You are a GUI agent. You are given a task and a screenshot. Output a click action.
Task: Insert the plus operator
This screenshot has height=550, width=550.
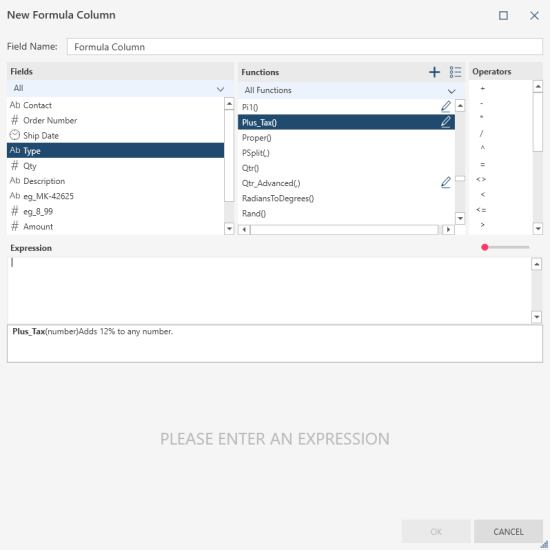point(482,88)
